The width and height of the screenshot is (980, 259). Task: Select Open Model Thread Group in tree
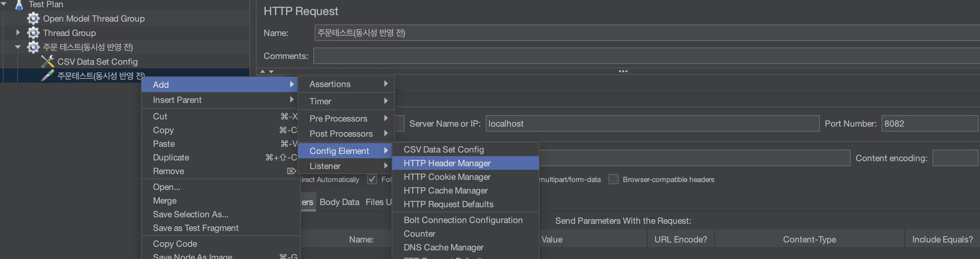click(x=94, y=19)
